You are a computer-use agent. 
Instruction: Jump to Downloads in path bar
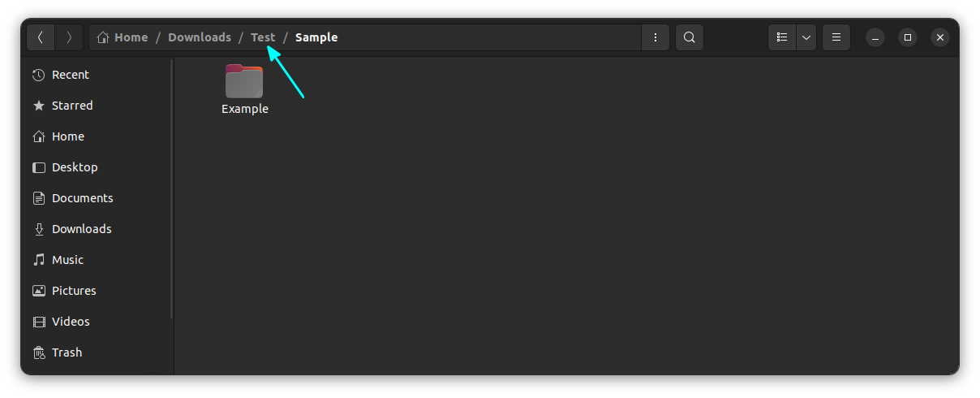click(200, 37)
